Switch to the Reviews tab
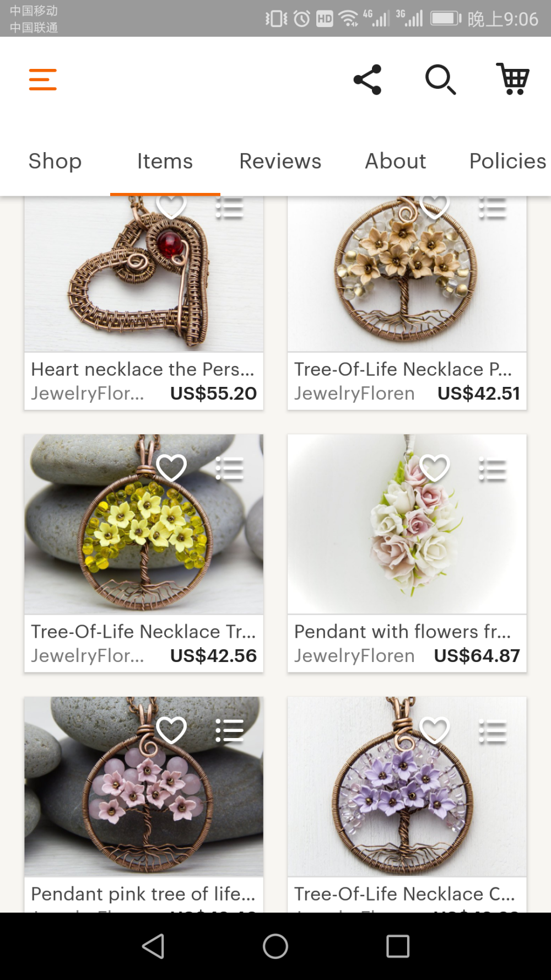This screenshot has width=551, height=980. pos(280,161)
